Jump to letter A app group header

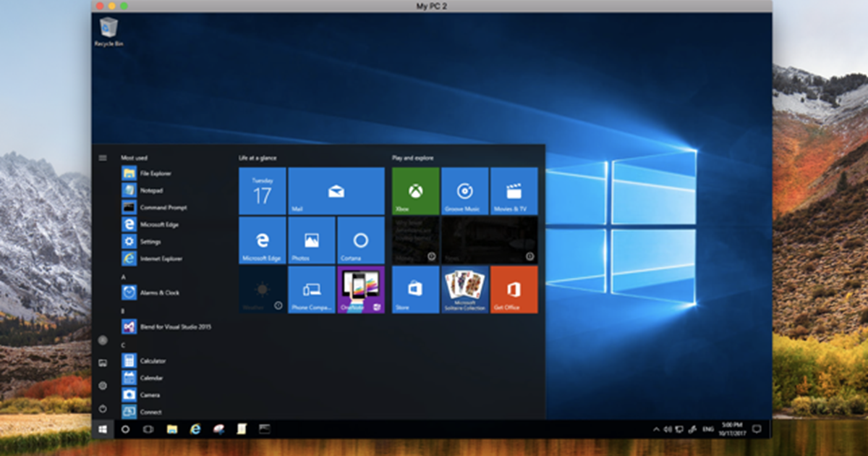124,277
